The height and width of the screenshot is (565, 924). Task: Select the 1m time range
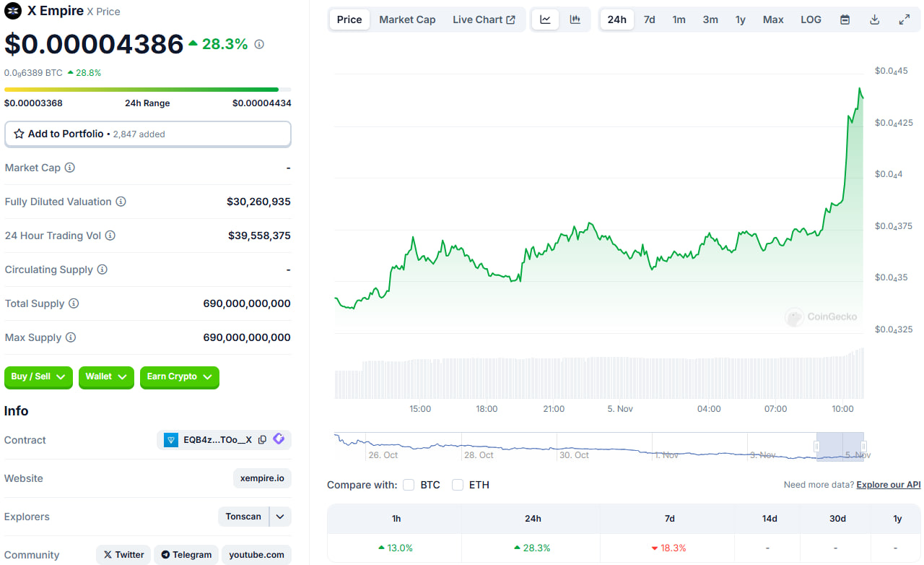click(679, 20)
